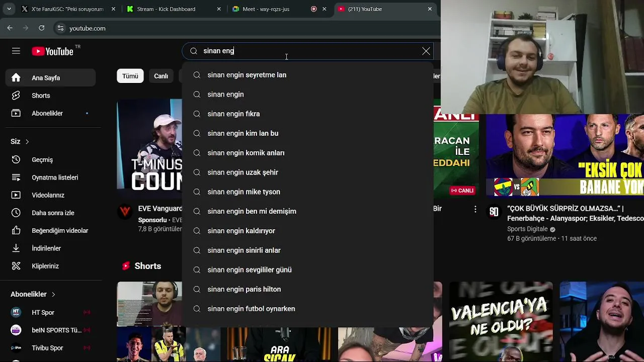Viewport: 644px width, 362px height.
Task: Open the Sports Digitale channel name
Action: tap(527, 229)
